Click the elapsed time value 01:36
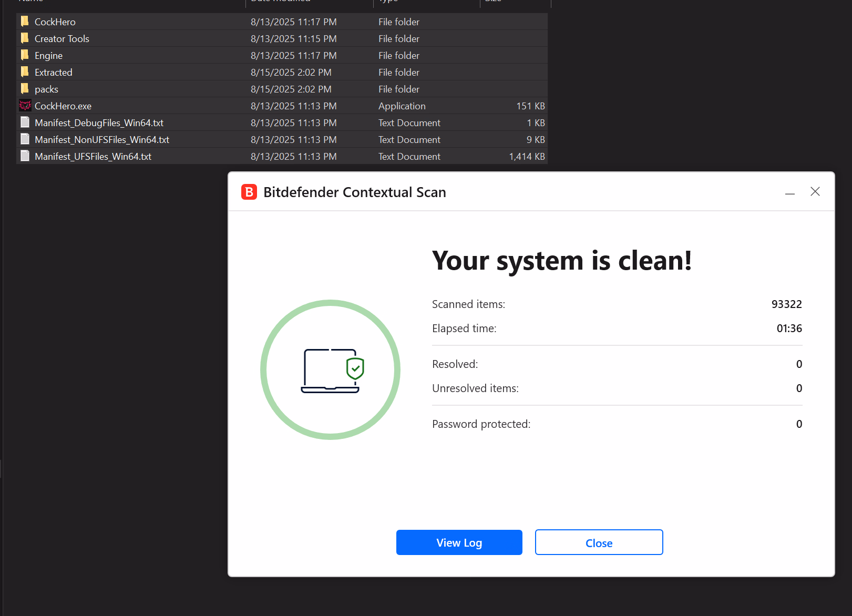 tap(789, 328)
